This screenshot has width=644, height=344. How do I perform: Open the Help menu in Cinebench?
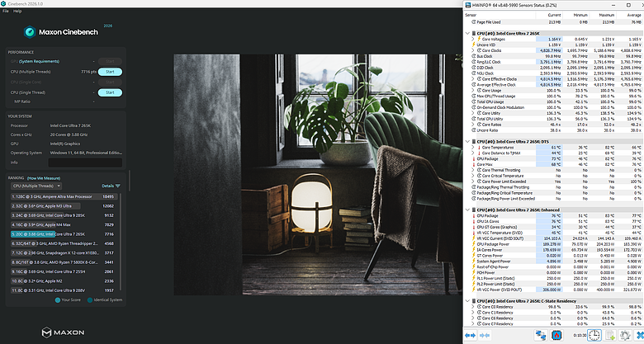[x=17, y=11]
